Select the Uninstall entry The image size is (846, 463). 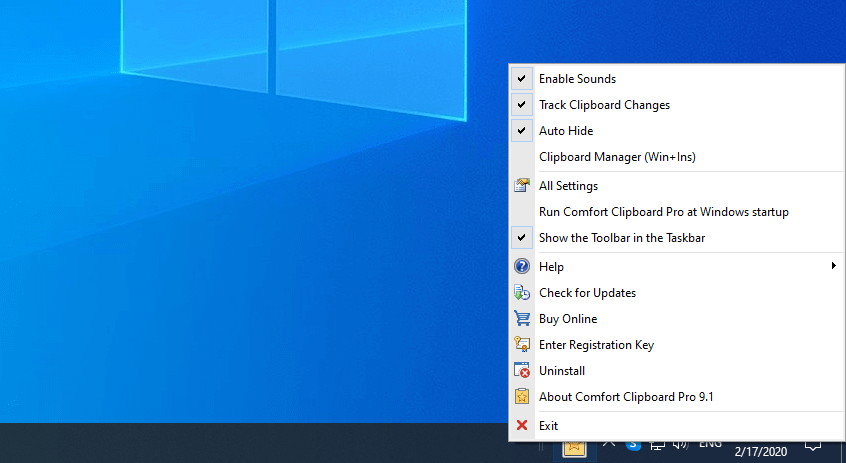(677, 371)
